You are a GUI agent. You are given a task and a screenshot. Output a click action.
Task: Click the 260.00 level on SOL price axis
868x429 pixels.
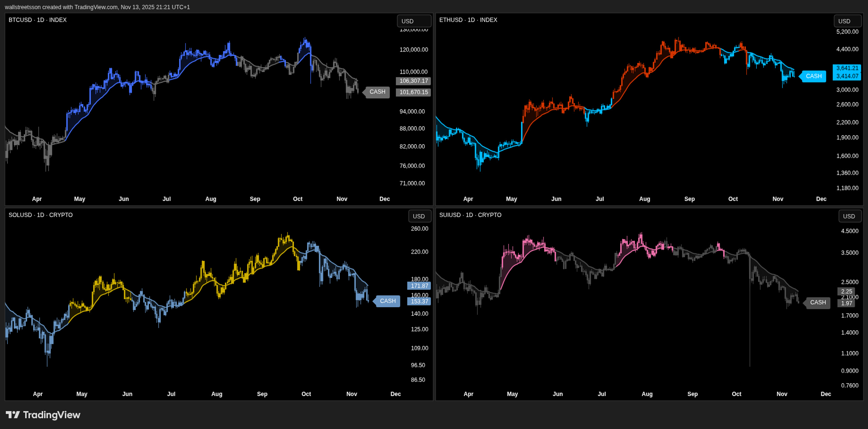pos(419,229)
